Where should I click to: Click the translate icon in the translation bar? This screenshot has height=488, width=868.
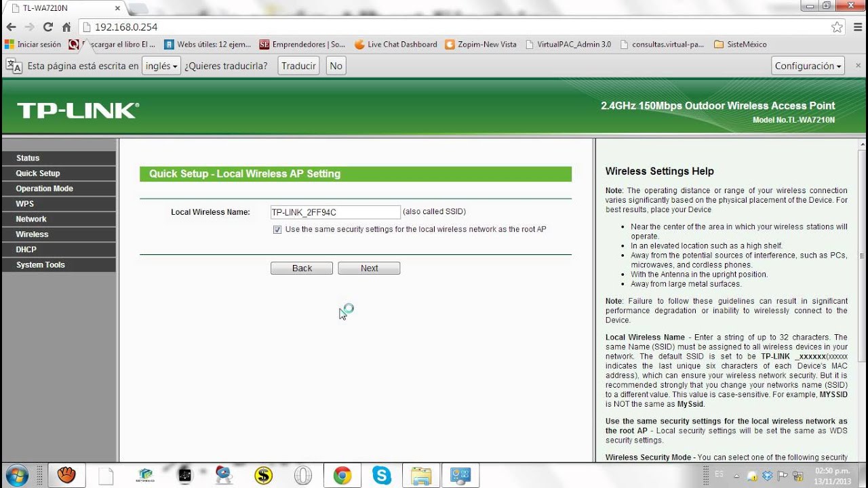click(14, 66)
